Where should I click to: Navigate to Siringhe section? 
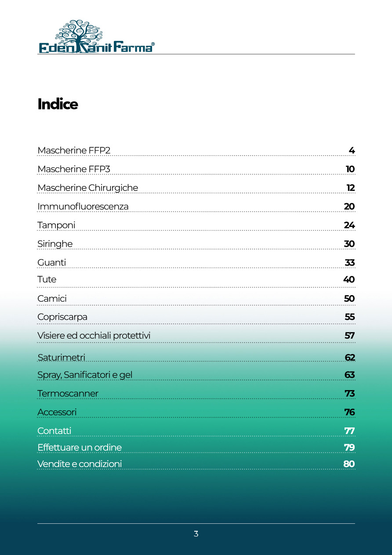click(x=55, y=244)
